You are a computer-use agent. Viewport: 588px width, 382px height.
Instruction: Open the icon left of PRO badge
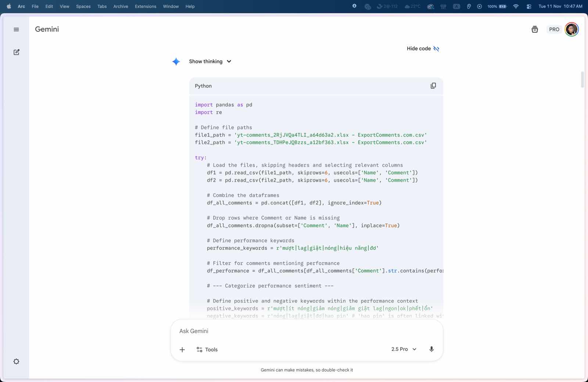pyautogui.click(x=535, y=29)
